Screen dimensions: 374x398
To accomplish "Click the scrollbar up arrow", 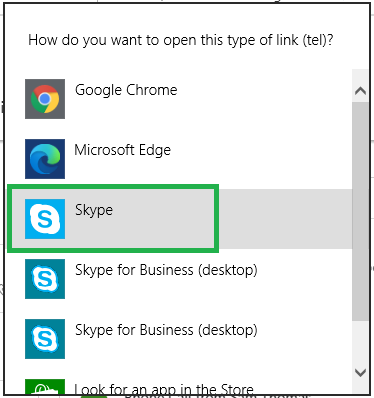I will point(360,91).
